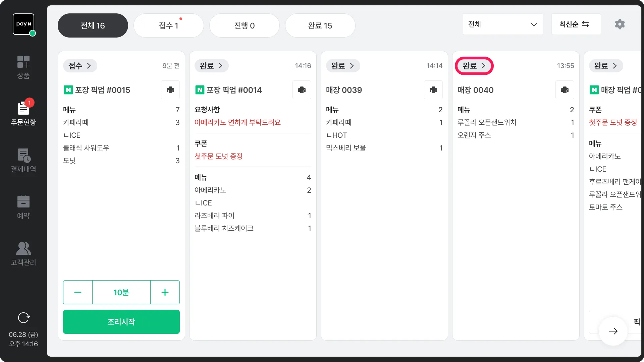
Task: Go to 예약 reservations
Action: tap(23, 207)
